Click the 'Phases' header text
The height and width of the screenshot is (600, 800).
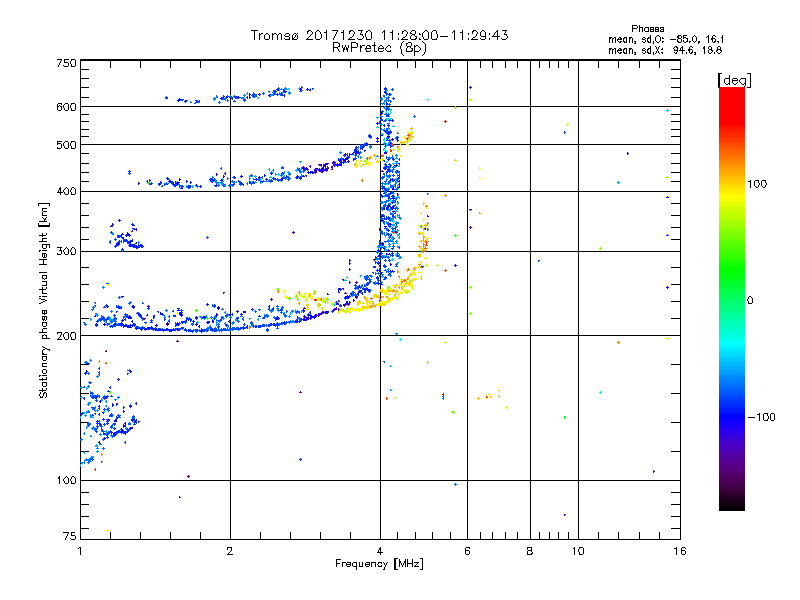[647, 29]
